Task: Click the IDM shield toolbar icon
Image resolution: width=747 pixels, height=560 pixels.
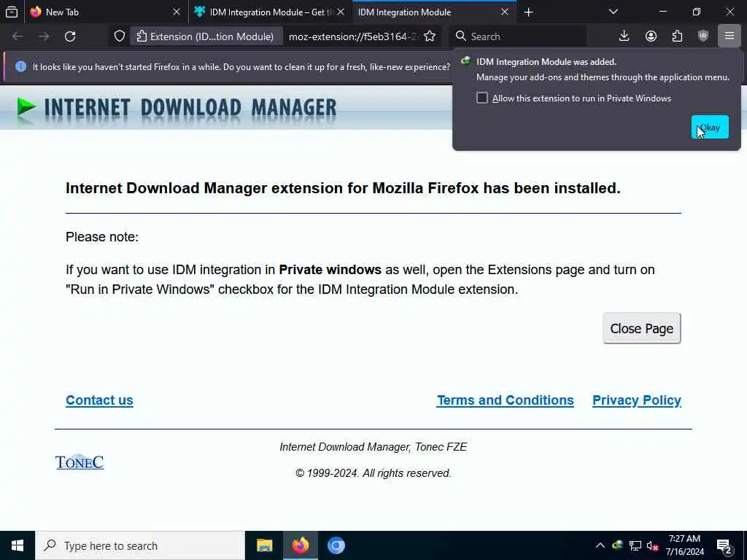Action: click(x=703, y=36)
